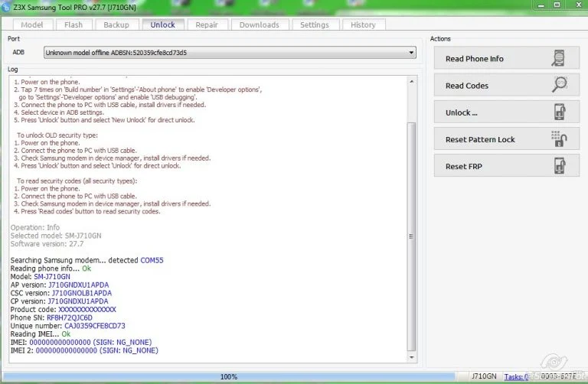Click the Read Phone Info button label
The height and width of the screenshot is (384, 588).
(x=475, y=59)
